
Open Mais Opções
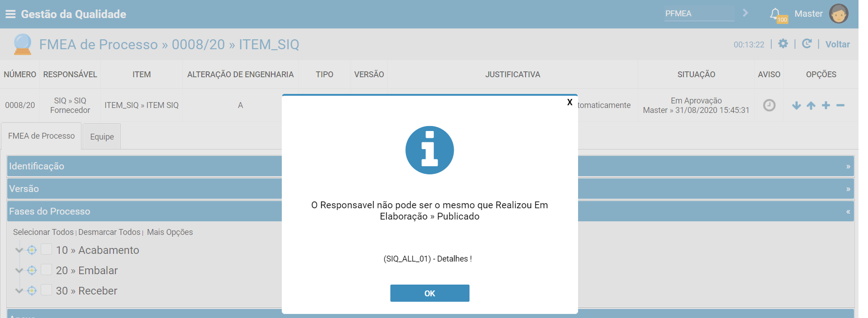170,232
